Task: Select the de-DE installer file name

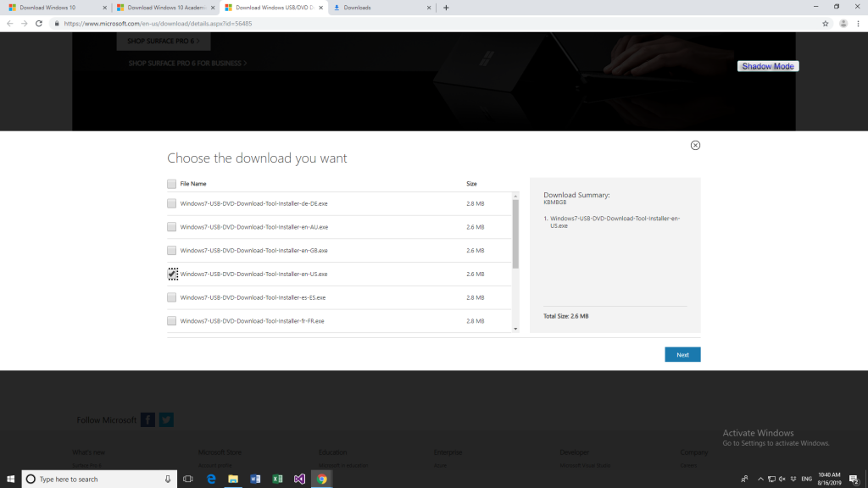Action: (x=253, y=203)
